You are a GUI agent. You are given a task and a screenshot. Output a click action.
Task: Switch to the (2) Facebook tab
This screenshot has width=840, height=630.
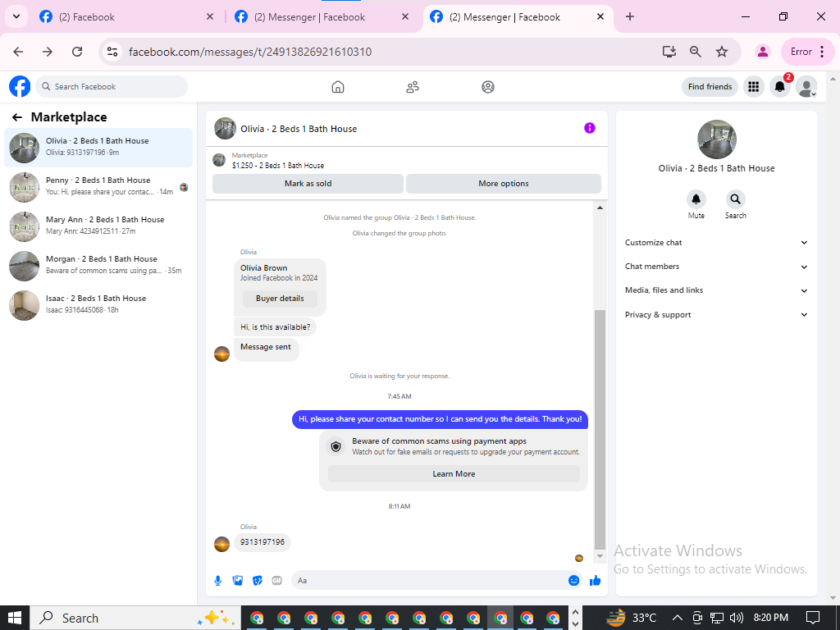pyautogui.click(x=127, y=16)
